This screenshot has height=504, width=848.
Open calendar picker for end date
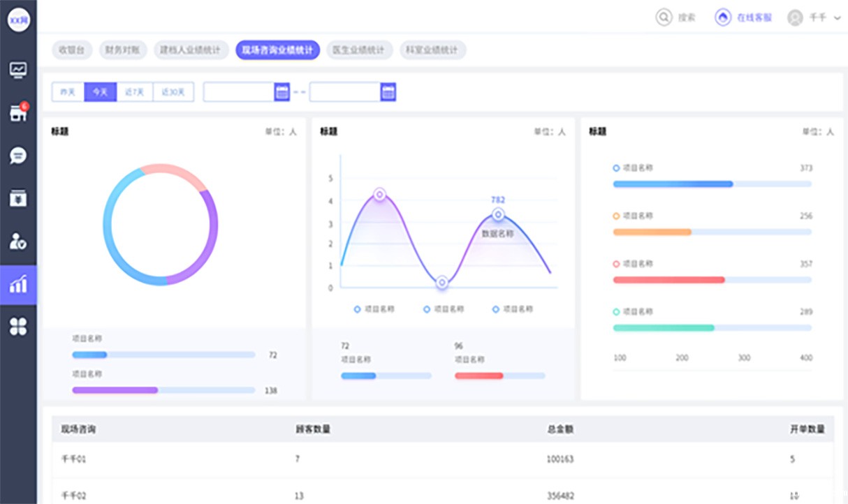click(388, 92)
